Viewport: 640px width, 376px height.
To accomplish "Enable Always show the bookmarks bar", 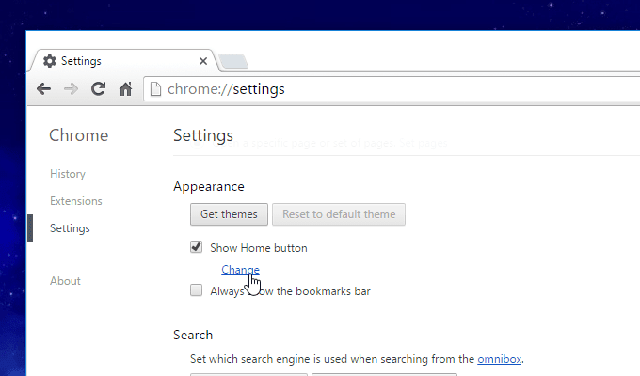I will [196, 290].
